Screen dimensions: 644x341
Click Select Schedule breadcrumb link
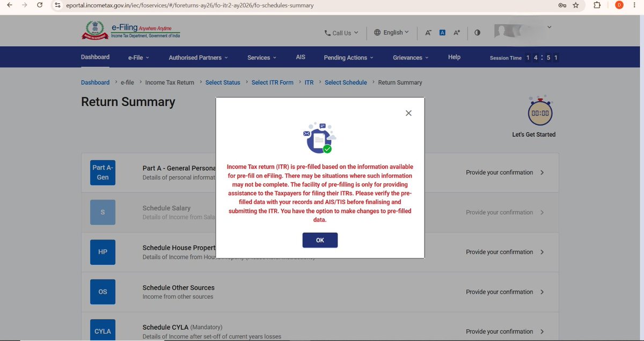(x=346, y=83)
